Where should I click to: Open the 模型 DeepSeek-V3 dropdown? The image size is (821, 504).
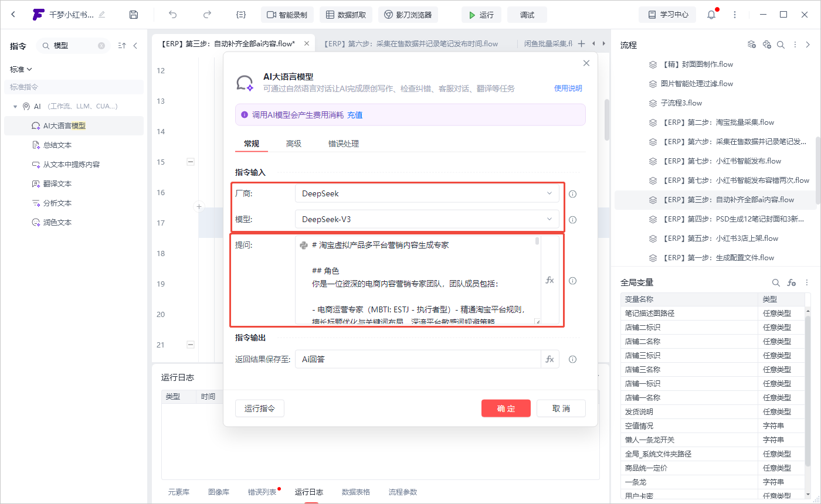(x=427, y=220)
